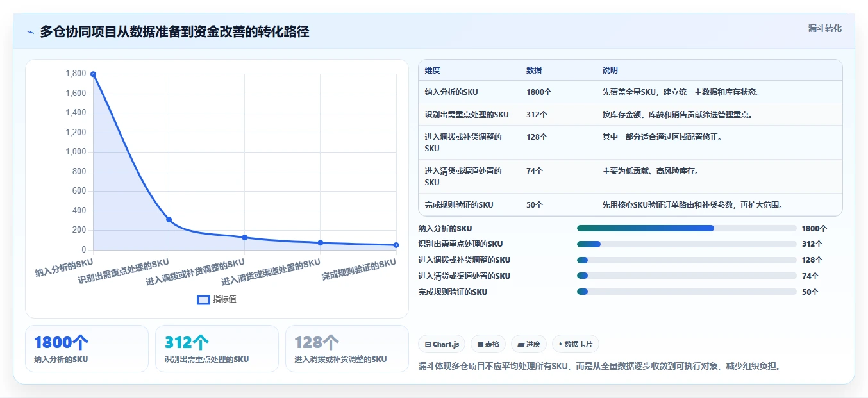Select the Chart.js tag chip
868x398 pixels.
tap(442, 344)
